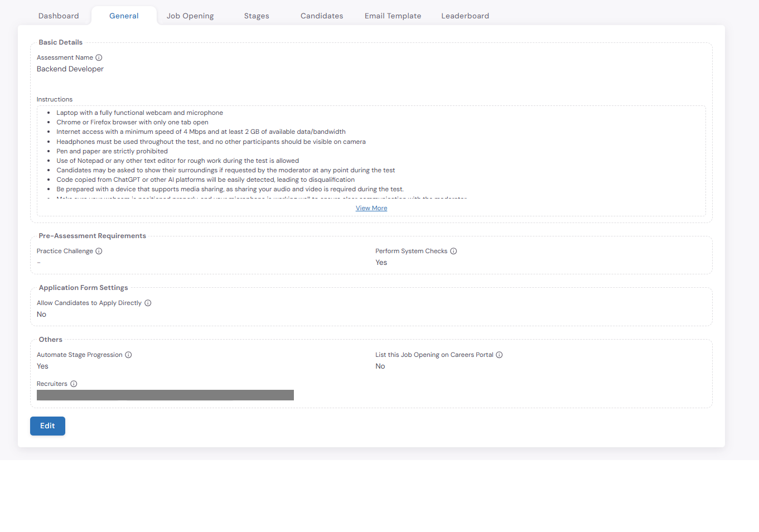
Task: Click the Backend Developer assessment name
Action: (x=70, y=69)
